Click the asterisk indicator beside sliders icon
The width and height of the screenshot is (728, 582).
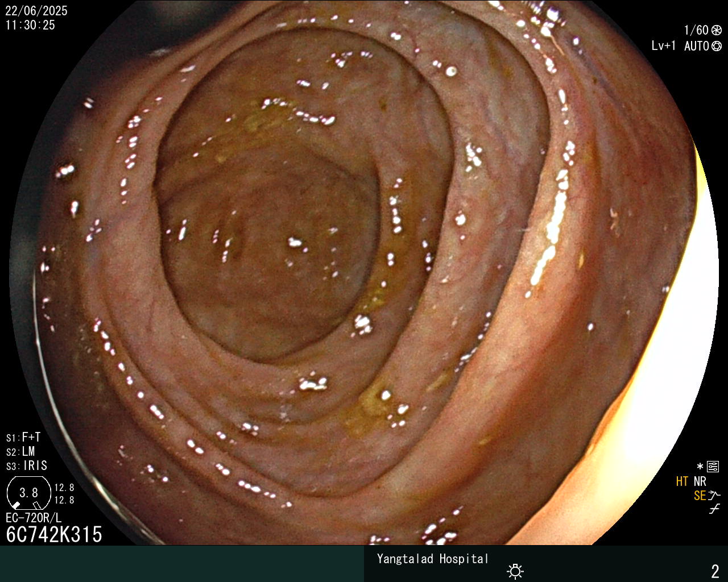700,467
